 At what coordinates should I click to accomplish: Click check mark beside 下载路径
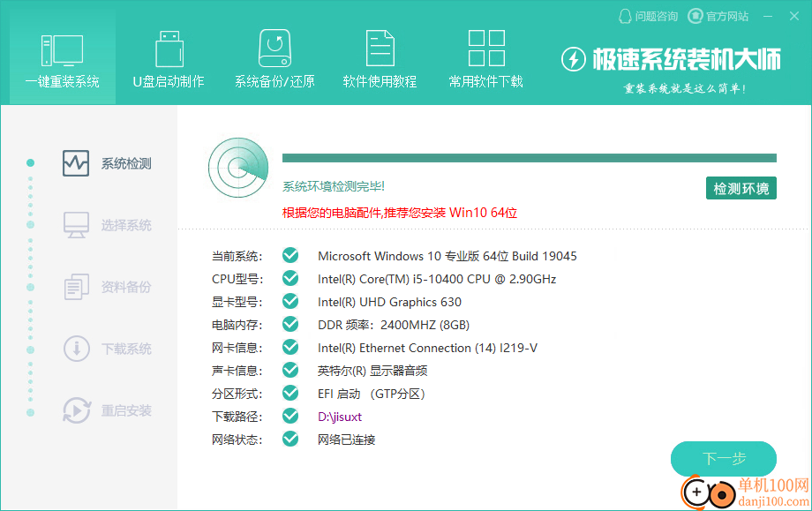290,416
